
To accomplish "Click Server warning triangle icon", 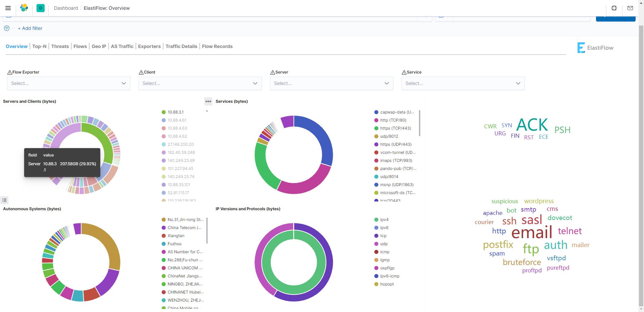I will pyautogui.click(x=272, y=72).
